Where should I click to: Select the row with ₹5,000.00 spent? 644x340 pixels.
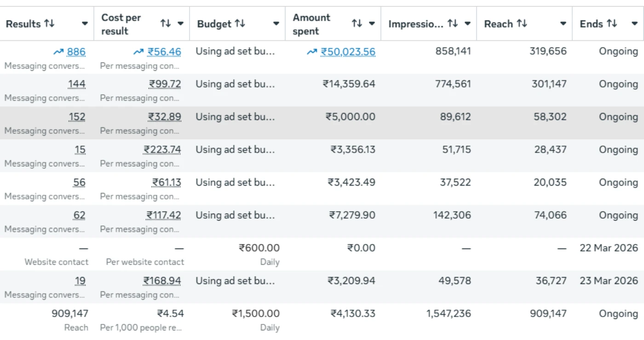tap(322, 123)
